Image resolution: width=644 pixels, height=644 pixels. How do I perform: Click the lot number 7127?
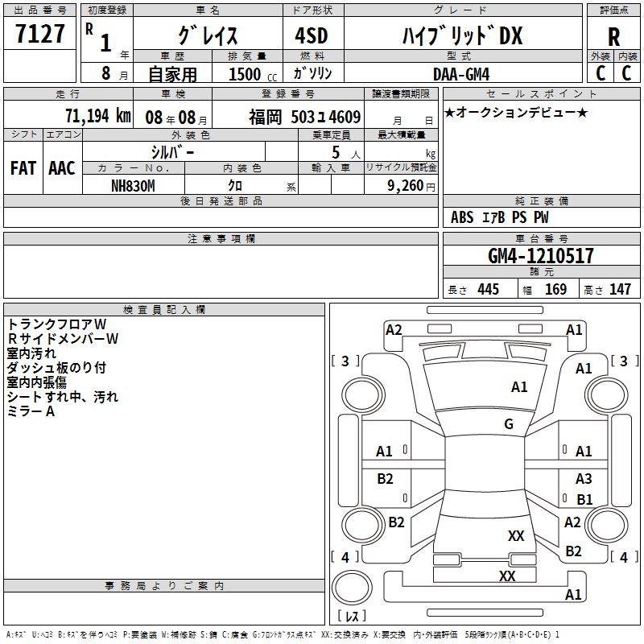point(40,34)
